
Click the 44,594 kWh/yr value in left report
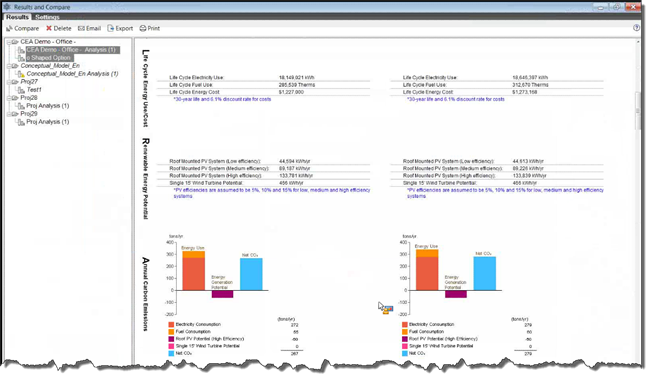[x=294, y=161]
